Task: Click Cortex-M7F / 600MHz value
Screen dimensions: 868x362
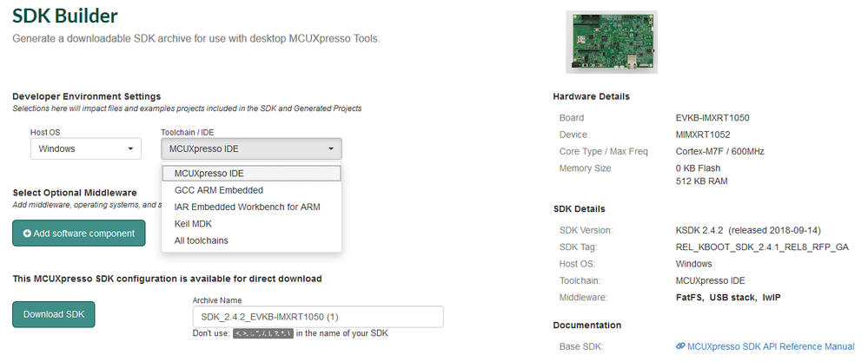Action: coord(721,151)
